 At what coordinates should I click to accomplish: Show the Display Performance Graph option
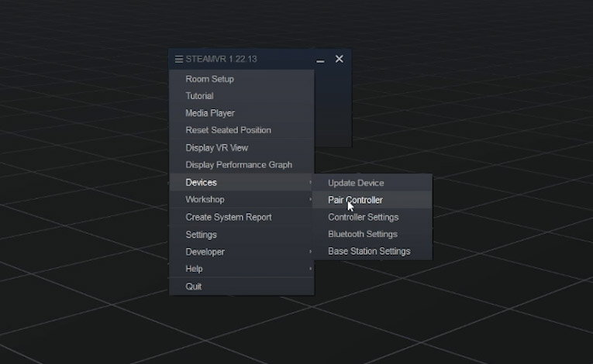click(x=238, y=165)
